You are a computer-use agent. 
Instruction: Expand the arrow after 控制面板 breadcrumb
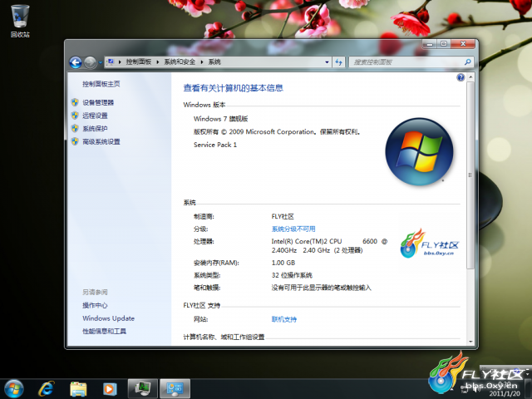[x=157, y=62]
